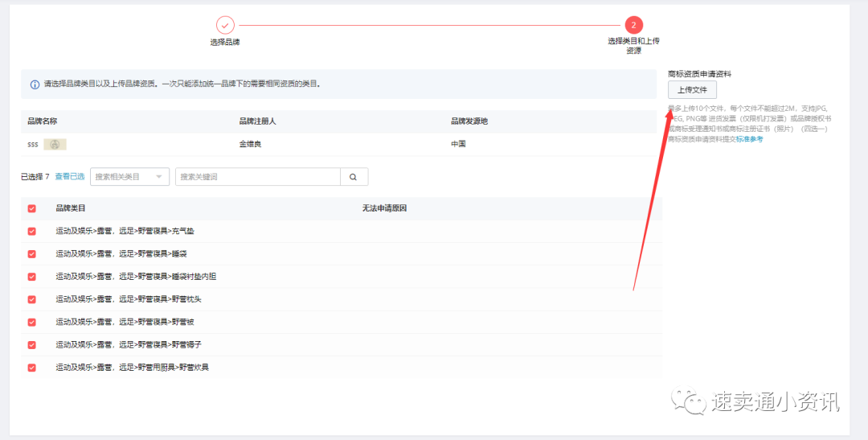Uncheck the 睡袋 category checkbox
This screenshot has width=868, height=440.
click(32, 253)
